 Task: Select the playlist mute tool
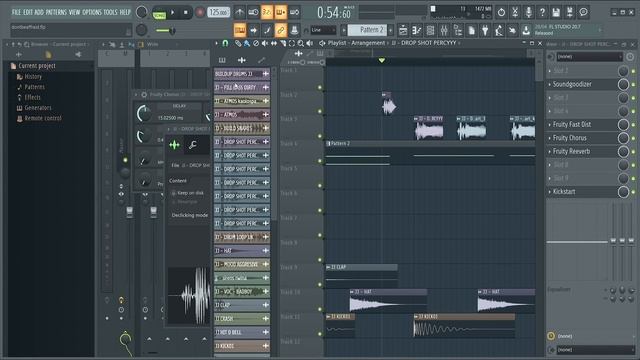265,43
